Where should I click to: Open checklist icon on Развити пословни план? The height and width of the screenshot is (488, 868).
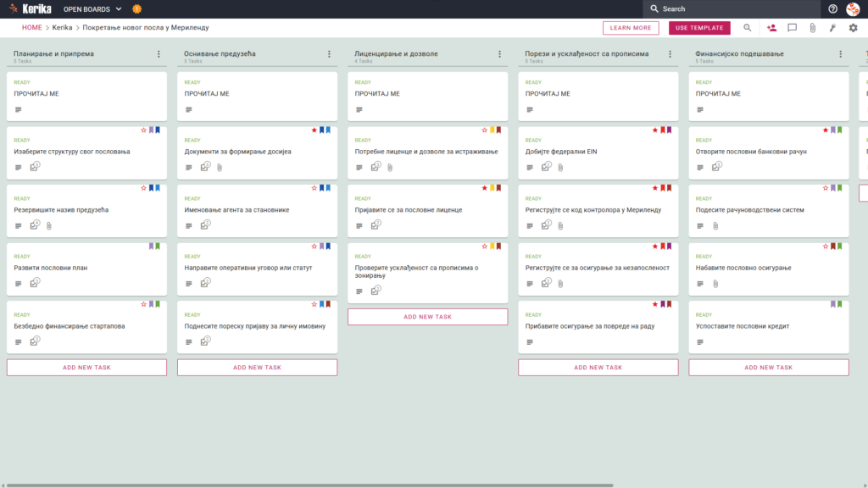pyautogui.click(x=35, y=283)
